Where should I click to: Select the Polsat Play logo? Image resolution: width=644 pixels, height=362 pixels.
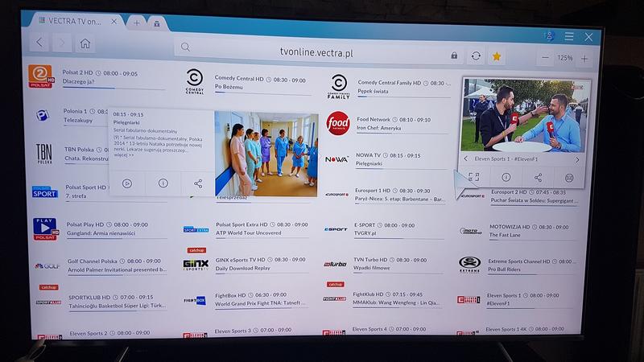coord(45,229)
